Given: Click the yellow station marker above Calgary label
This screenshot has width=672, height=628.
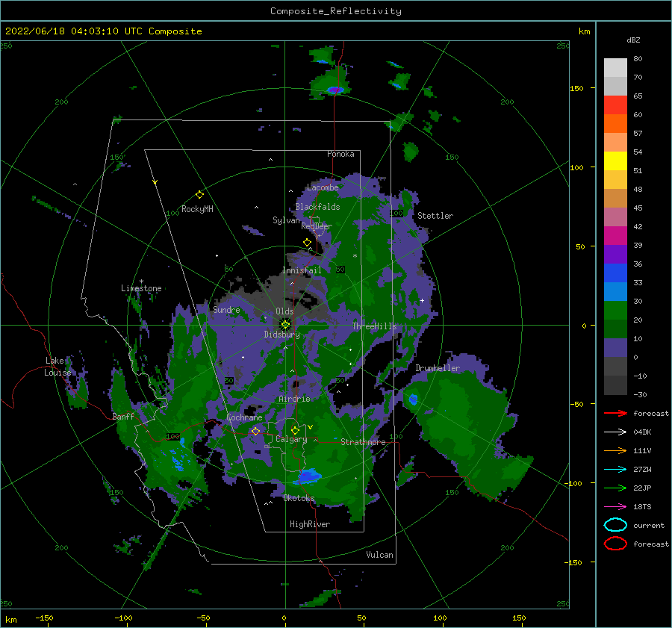Looking at the screenshot, I should pyautogui.click(x=295, y=430).
